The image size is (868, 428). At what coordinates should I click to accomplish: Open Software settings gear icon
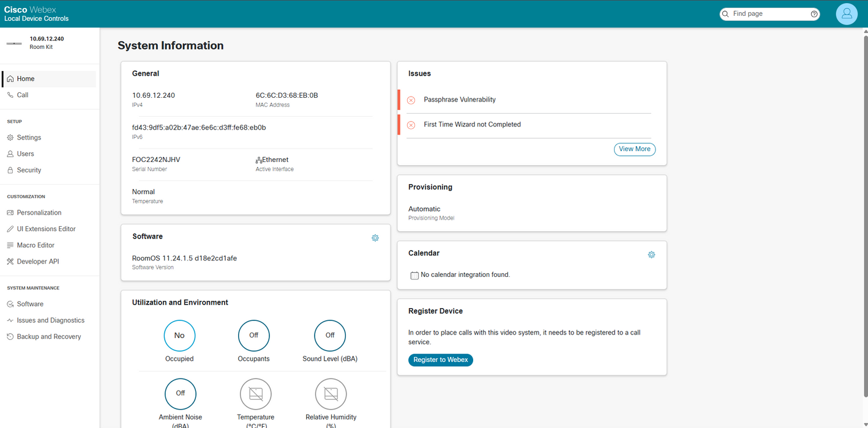[x=375, y=238]
